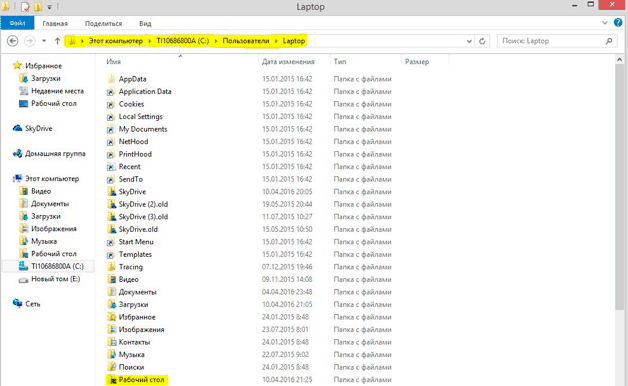628x386 pixels.
Task: Open recent locations dropdown arrow
Action: (44, 41)
